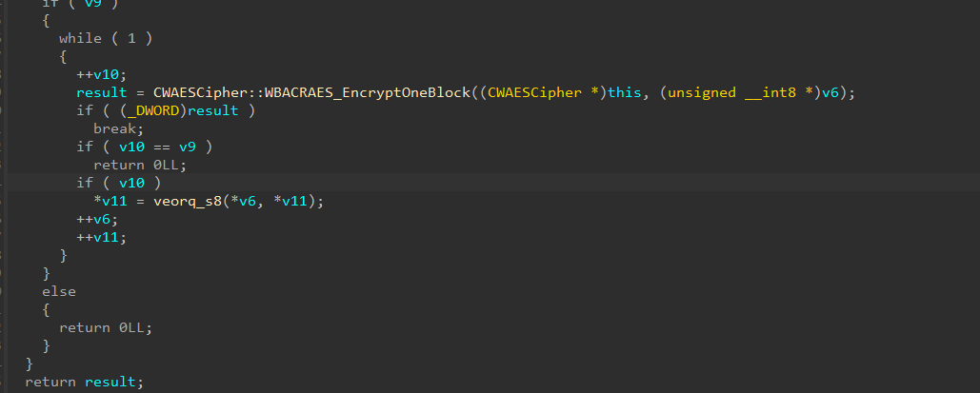Click the v6 argument in EncryptOneBlock call
Image resolution: width=980 pixels, height=393 pixels.
pos(830,92)
